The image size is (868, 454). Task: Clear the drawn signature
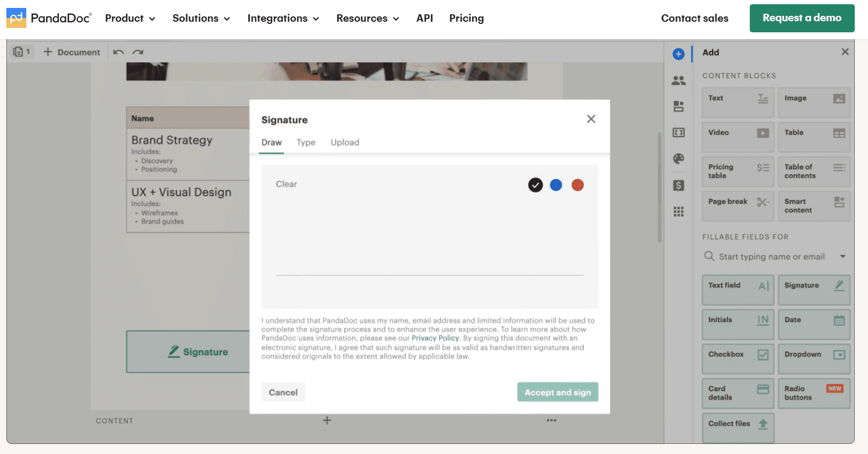286,184
